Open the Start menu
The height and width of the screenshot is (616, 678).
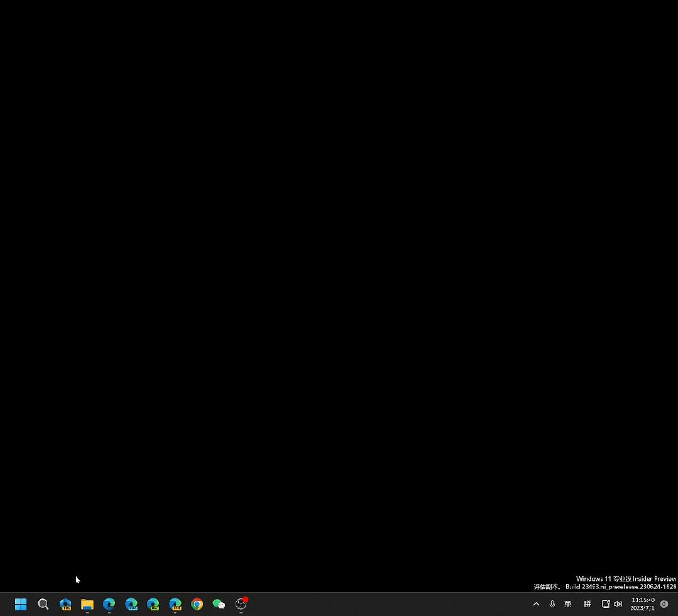tap(21, 604)
